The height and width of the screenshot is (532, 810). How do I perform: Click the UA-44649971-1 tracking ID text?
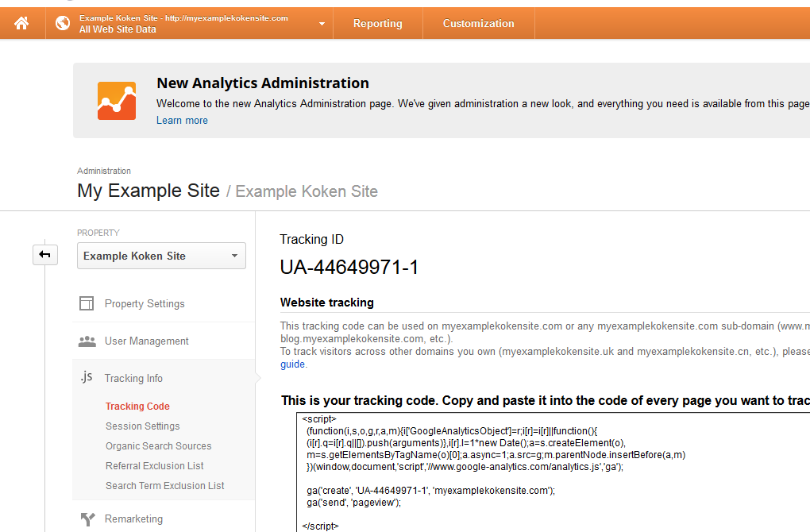coord(349,268)
